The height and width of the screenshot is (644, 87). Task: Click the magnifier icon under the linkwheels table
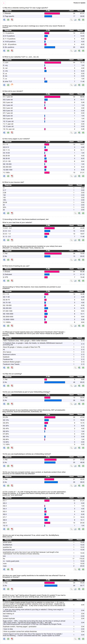pos(71,404)
